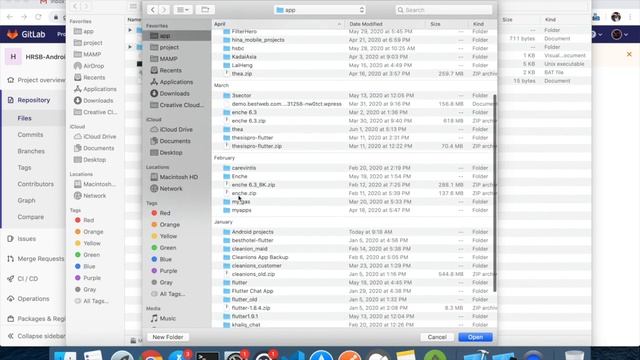
Task: Open iCloud Drive in dialog sidebar
Action: point(177,129)
